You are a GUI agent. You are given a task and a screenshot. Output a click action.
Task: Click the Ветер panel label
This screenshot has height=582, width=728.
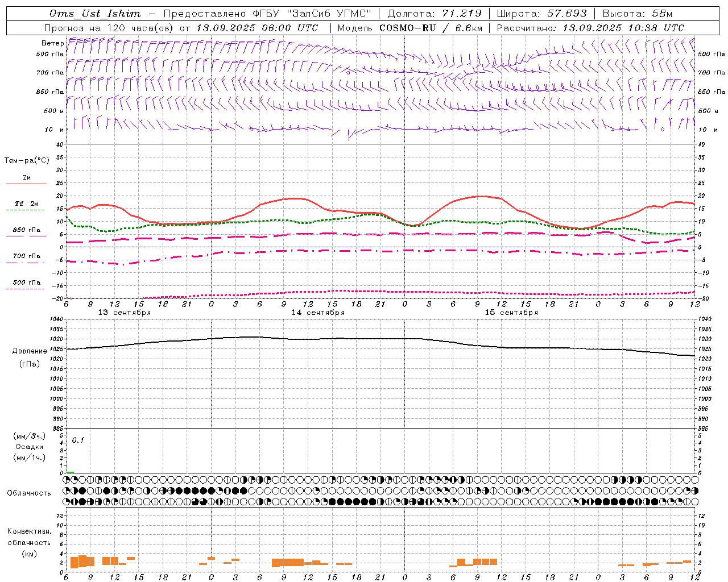pyautogui.click(x=52, y=43)
